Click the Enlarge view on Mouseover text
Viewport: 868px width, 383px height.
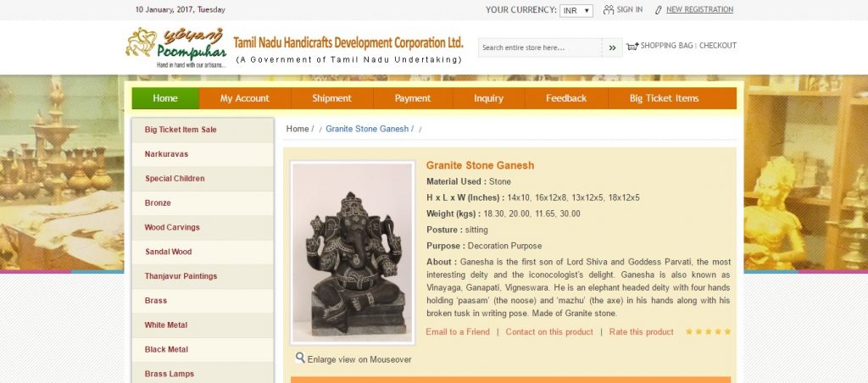(x=359, y=359)
